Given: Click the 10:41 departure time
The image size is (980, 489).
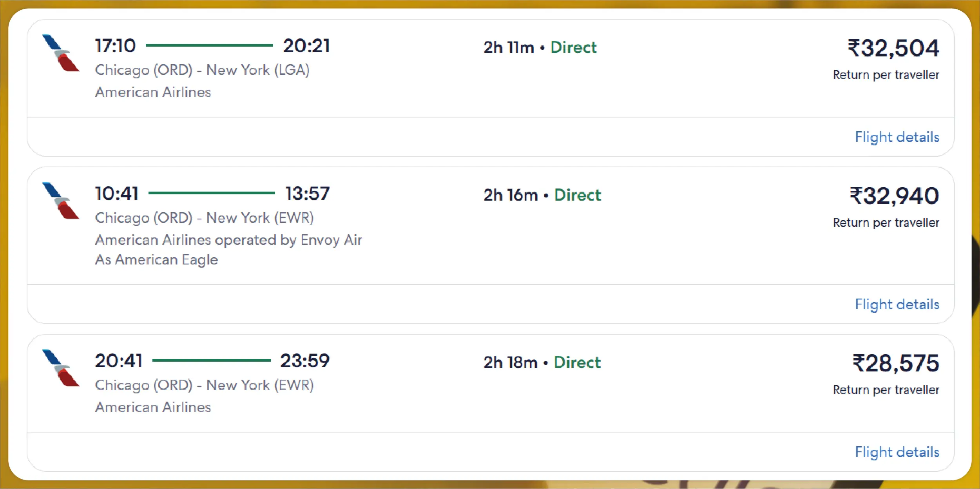Looking at the screenshot, I should [x=117, y=194].
